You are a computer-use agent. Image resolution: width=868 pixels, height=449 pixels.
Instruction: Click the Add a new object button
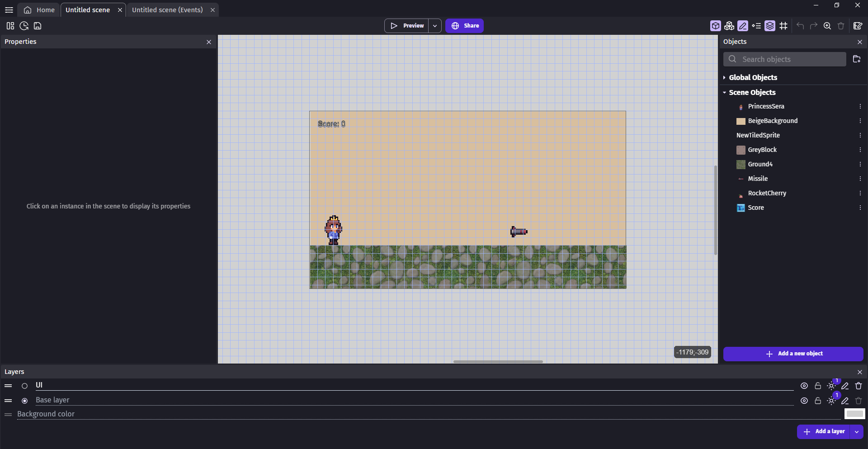pos(793,354)
